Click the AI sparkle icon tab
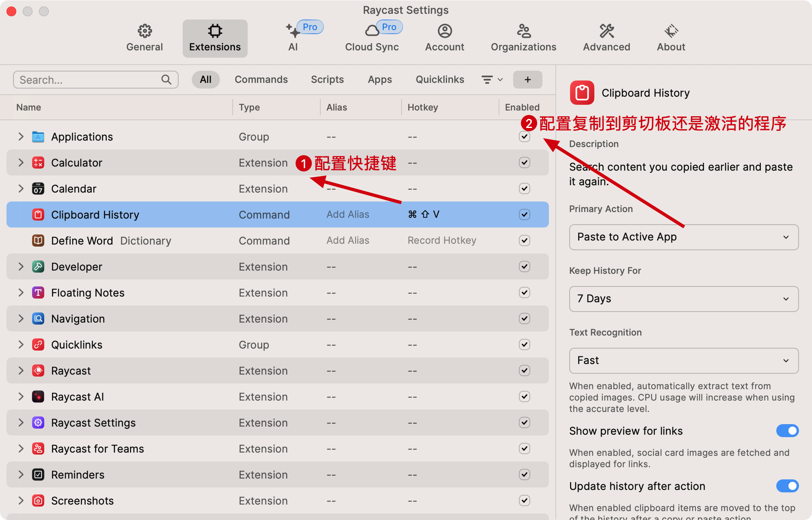The width and height of the screenshot is (812, 520). (293, 31)
